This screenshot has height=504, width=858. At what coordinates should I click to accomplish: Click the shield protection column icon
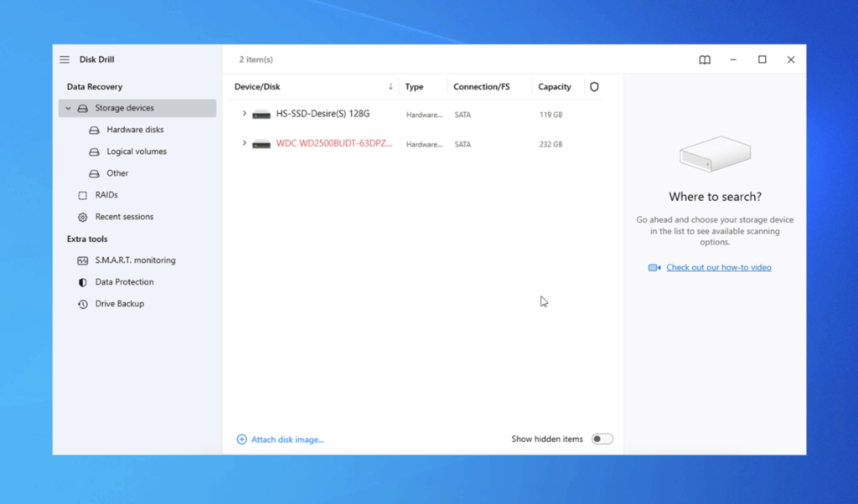point(594,87)
